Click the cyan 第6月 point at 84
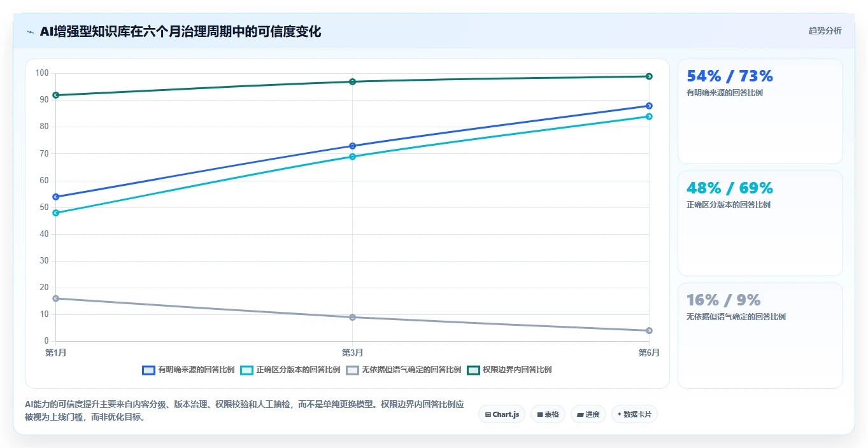 coord(649,116)
